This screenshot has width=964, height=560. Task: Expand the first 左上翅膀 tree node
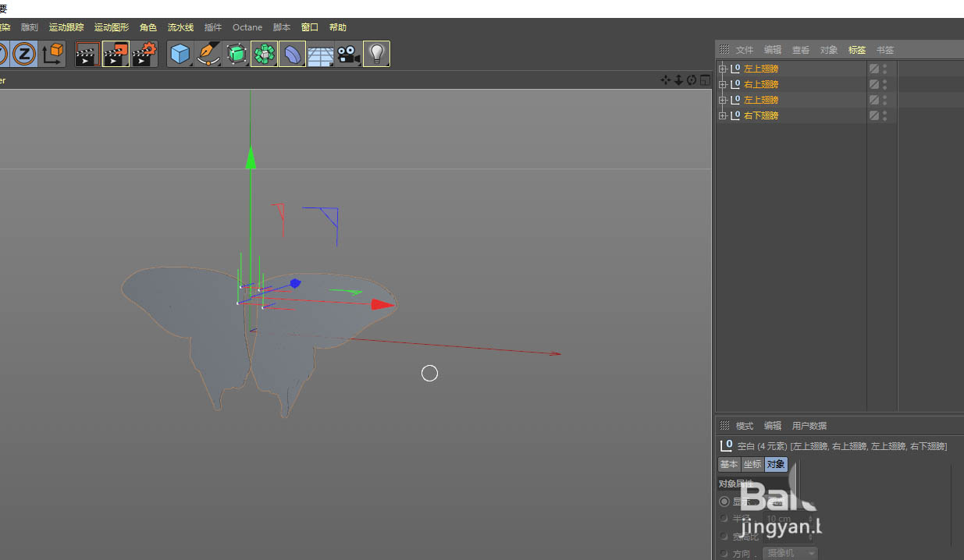[722, 69]
